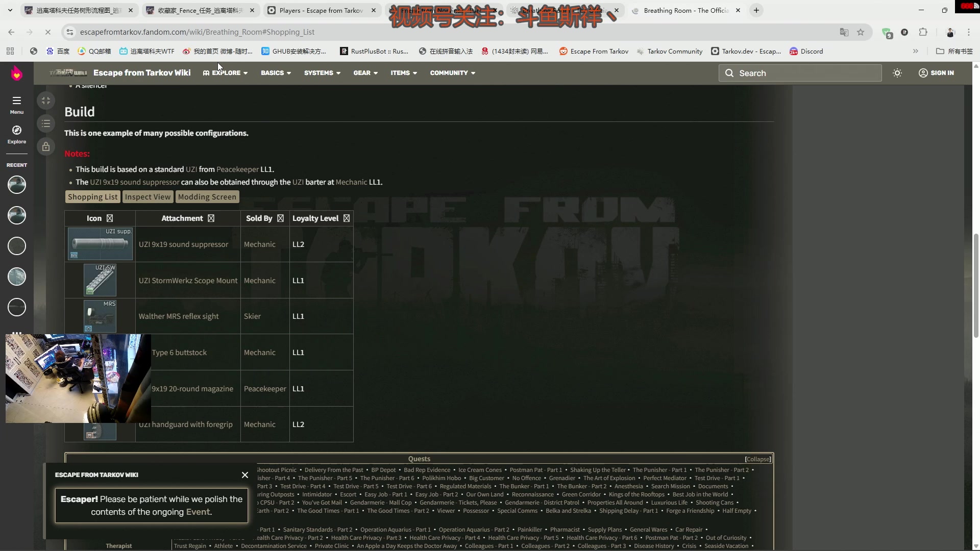Click the page lock icon
980x551 pixels.
46,147
